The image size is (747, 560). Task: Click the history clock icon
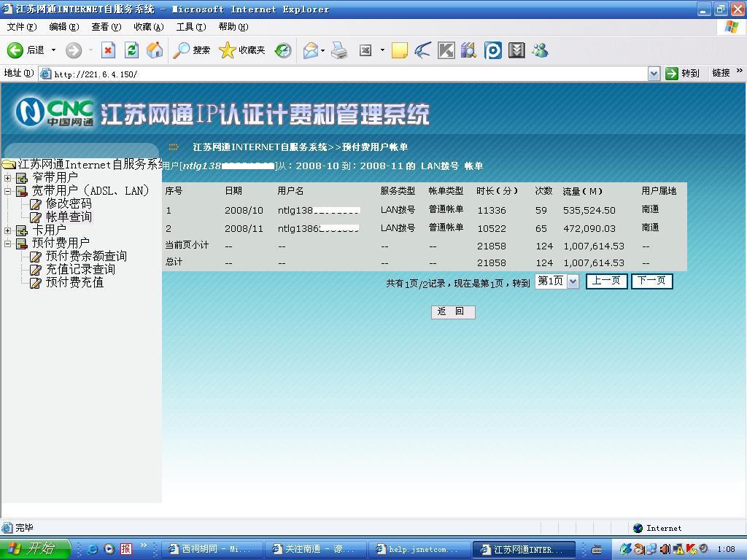tap(283, 50)
